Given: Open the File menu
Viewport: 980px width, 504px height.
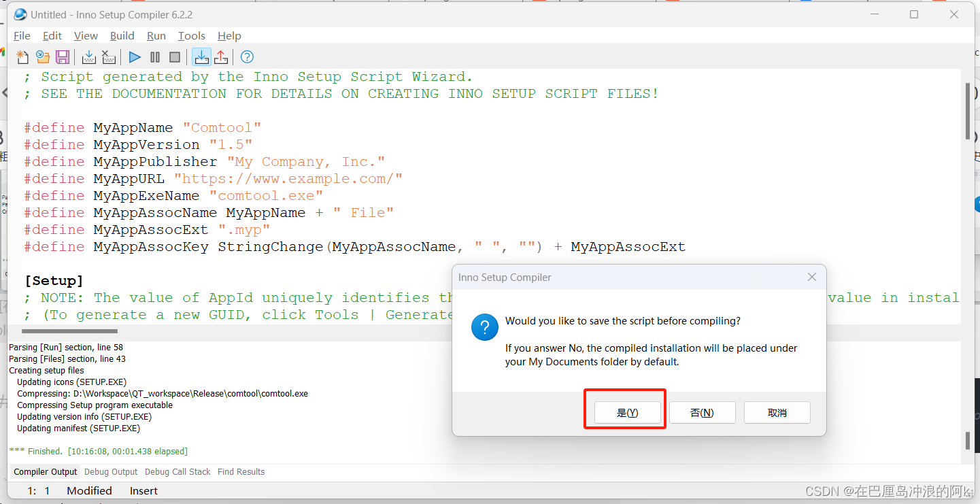Looking at the screenshot, I should point(22,36).
